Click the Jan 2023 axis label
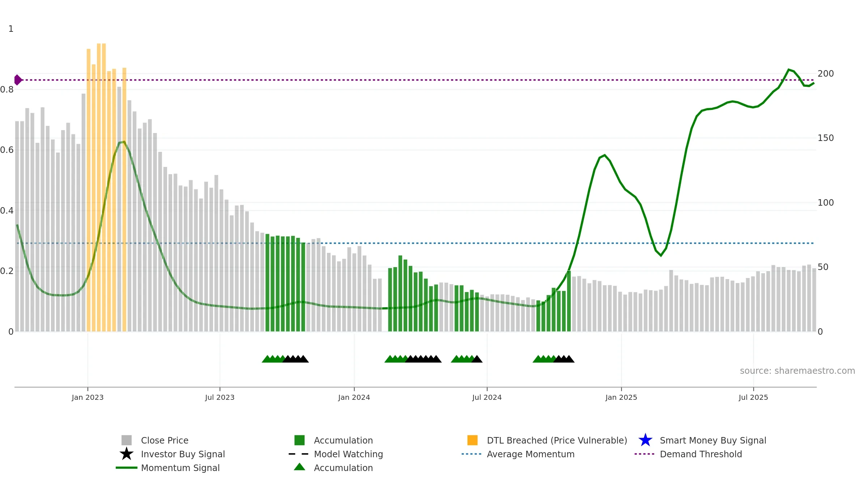Image resolution: width=868 pixels, height=488 pixels. coord(88,397)
